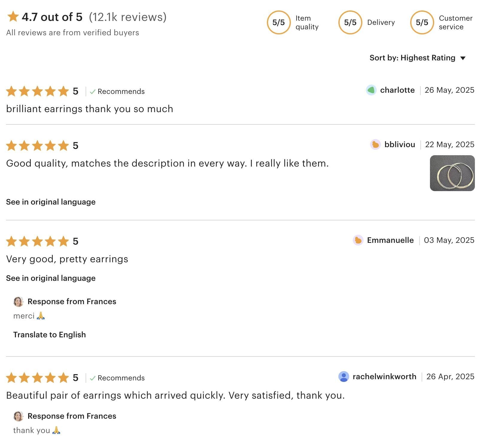The height and width of the screenshot is (448, 497).
Task: Click bbliviou's orange avatar icon
Action: point(375,144)
